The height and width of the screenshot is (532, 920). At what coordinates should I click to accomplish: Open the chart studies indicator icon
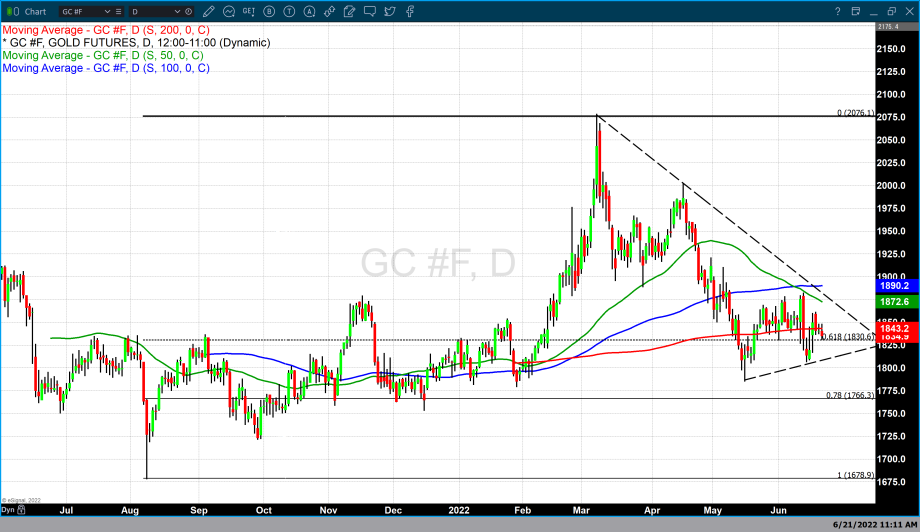coord(229,11)
